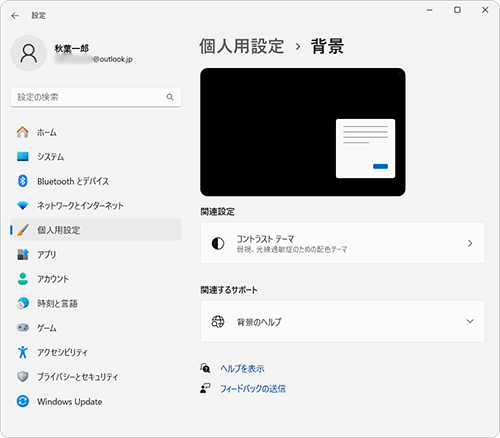
Task: Go to システム settings
Action: tap(96, 156)
